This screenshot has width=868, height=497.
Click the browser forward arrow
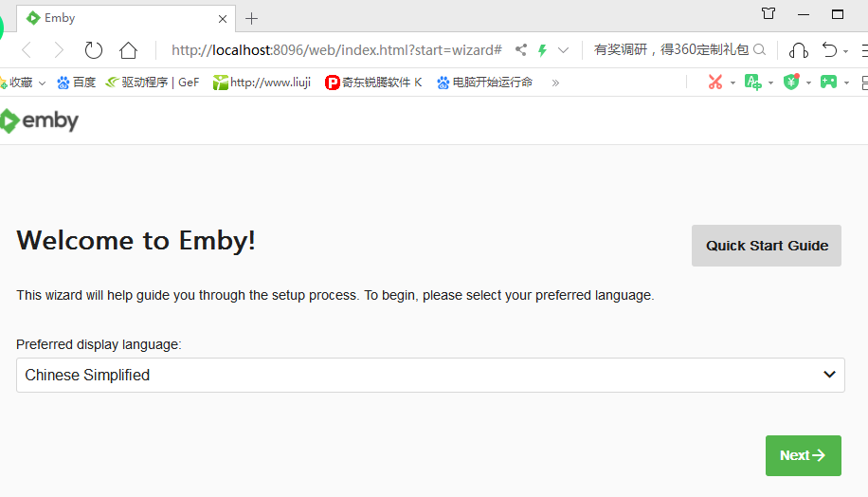click(x=59, y=50)
